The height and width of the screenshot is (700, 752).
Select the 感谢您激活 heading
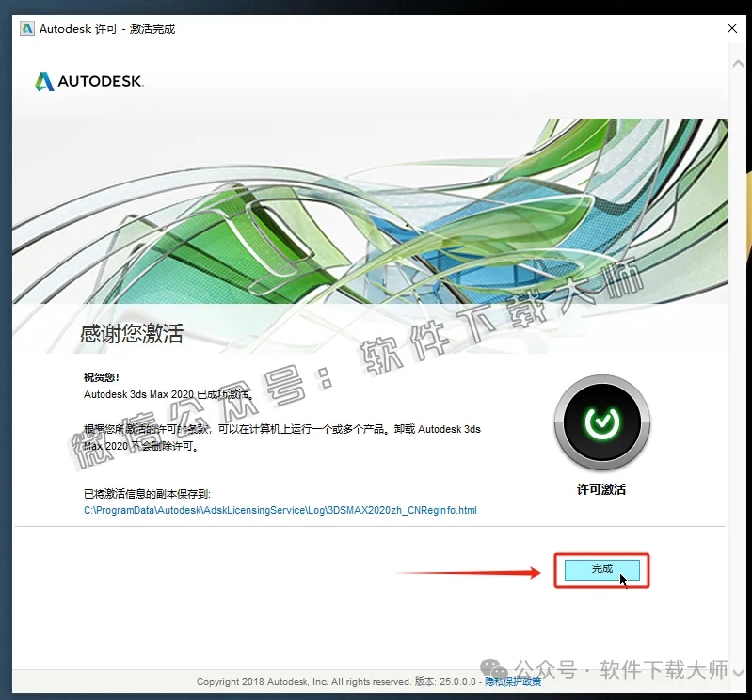coord(132,334)
